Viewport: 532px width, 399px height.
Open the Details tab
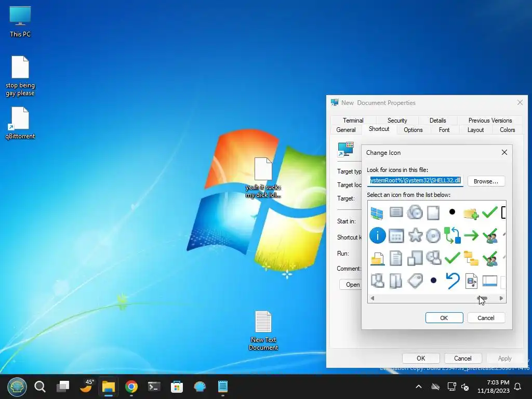click(x=437, y=120)
